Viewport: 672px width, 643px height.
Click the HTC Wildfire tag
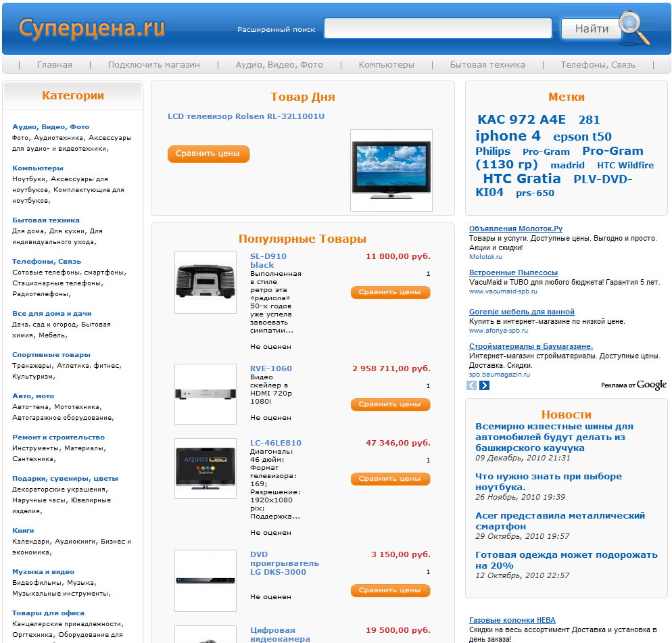coord(625,166)
